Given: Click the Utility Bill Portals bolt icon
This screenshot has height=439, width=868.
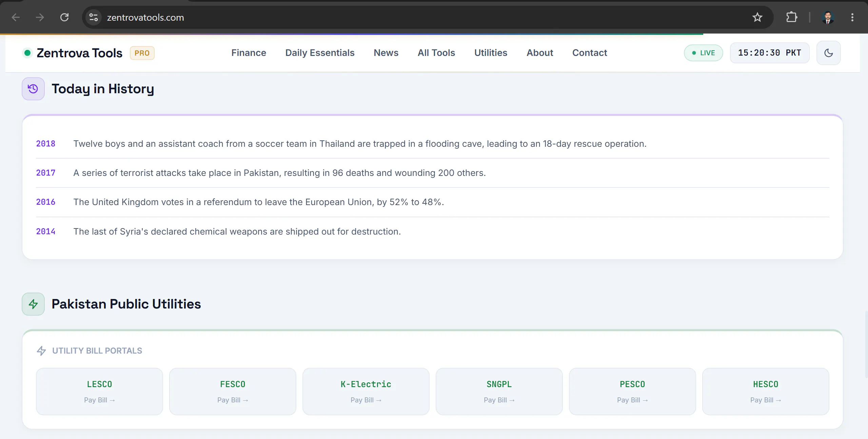Looking at the screenshot, I should tap(41, 351).
